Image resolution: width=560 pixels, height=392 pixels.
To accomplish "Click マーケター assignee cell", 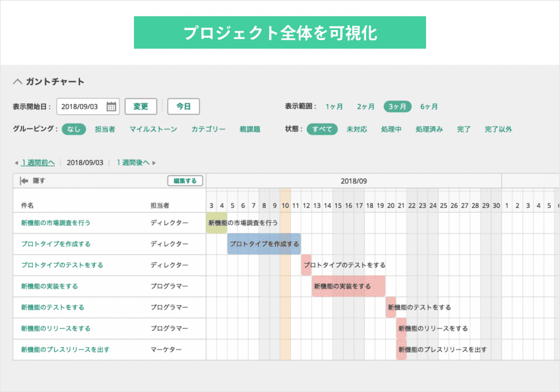I will [166, 349].
